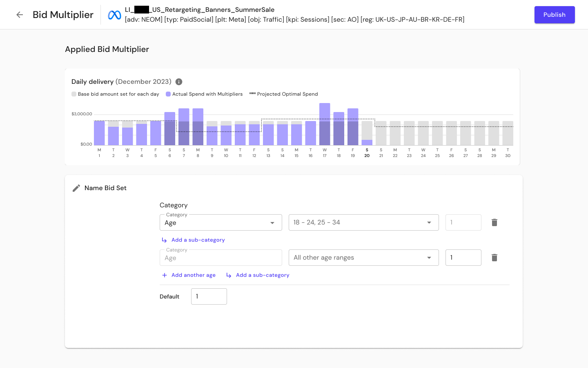Screen dimensions: 588x368
Task: Click the 'Add another age' text link
Action: [x=194, y=275]
